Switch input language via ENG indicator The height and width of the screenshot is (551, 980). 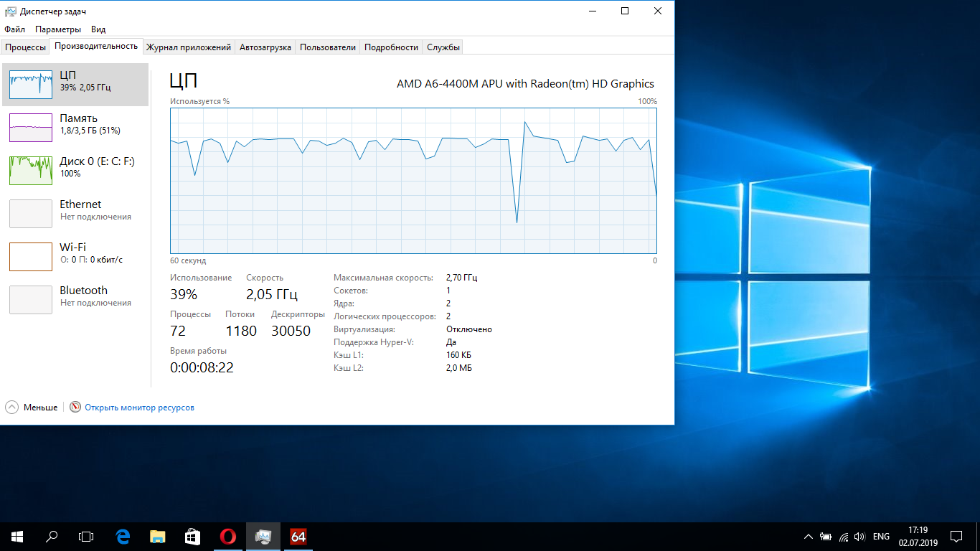tap(882, 536)
